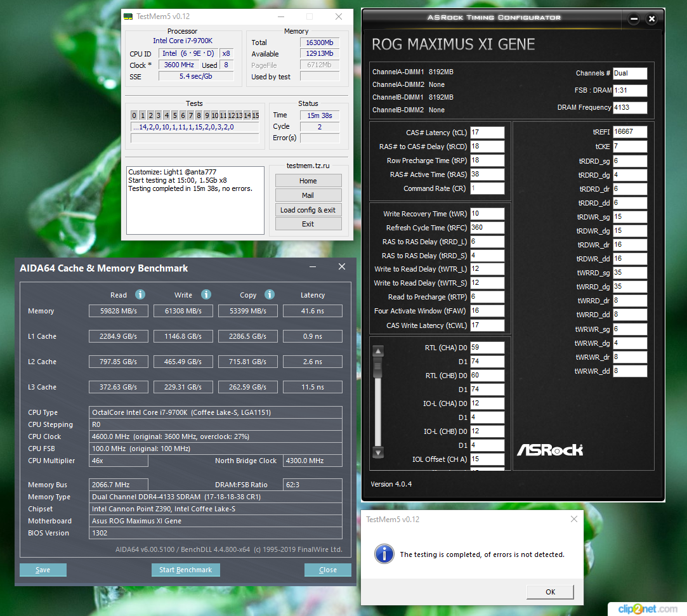Click the test sequence list in TestMem5

click(195, 127)
